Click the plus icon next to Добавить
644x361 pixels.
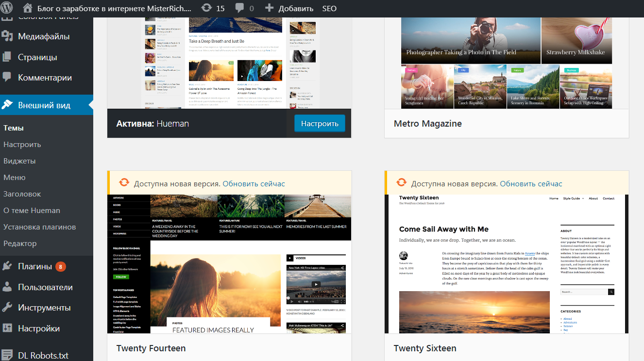pyautogui.click(x=269, y=8)
